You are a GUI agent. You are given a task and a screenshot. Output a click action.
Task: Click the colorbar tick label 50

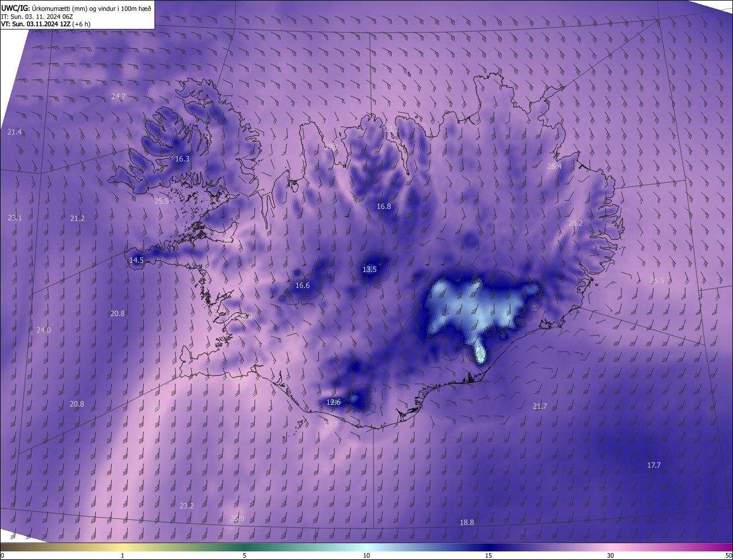click(x=728, y=556)
